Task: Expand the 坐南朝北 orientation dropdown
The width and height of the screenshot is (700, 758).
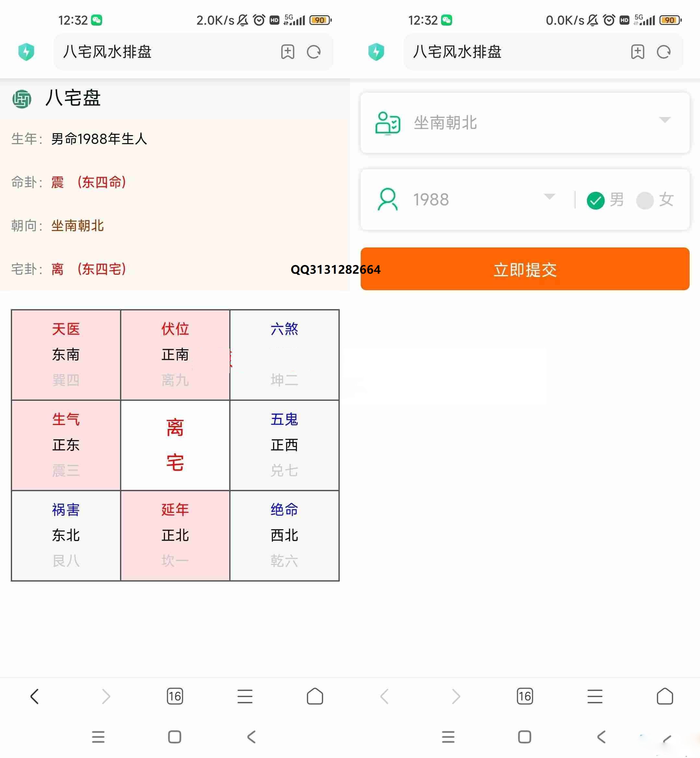Action: [525, 123]
